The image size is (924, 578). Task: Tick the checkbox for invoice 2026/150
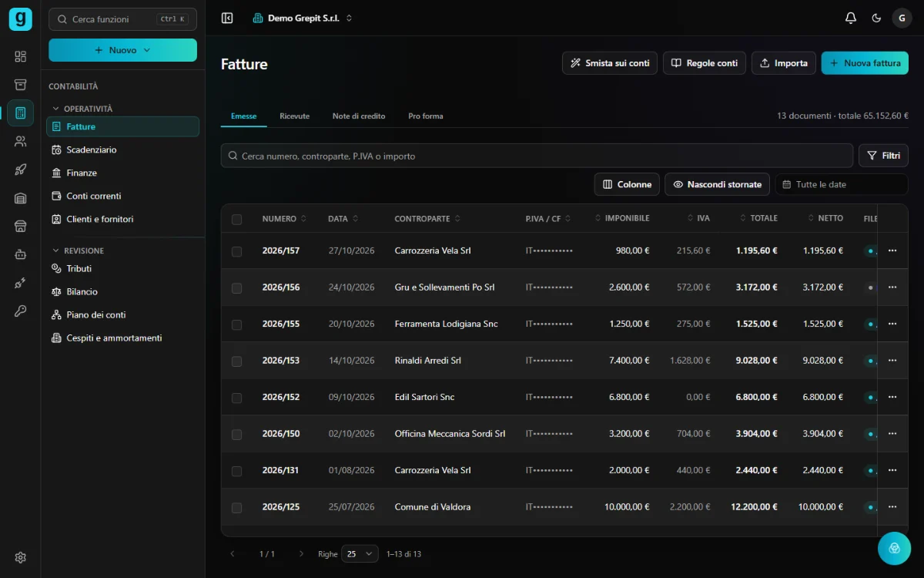(236, 434)
